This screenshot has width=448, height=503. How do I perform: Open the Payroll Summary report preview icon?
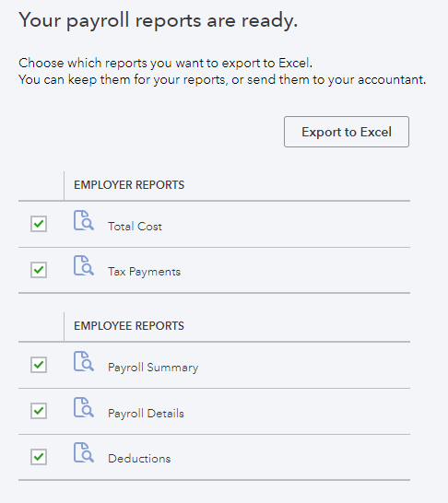[84, 361]
